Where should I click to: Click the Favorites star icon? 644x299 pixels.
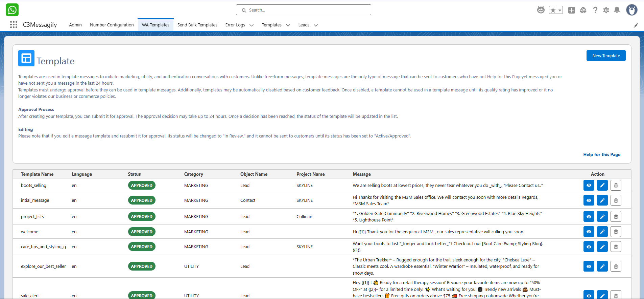553,10
